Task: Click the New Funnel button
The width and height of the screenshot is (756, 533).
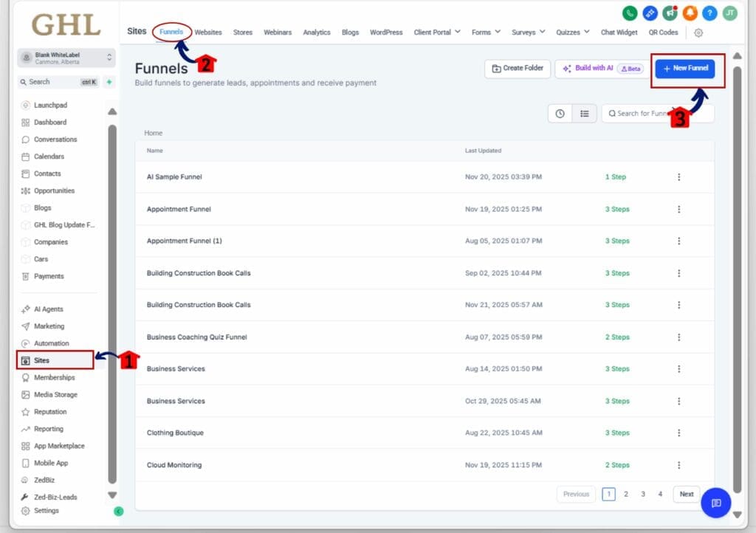Action: [x=685, y=68]
